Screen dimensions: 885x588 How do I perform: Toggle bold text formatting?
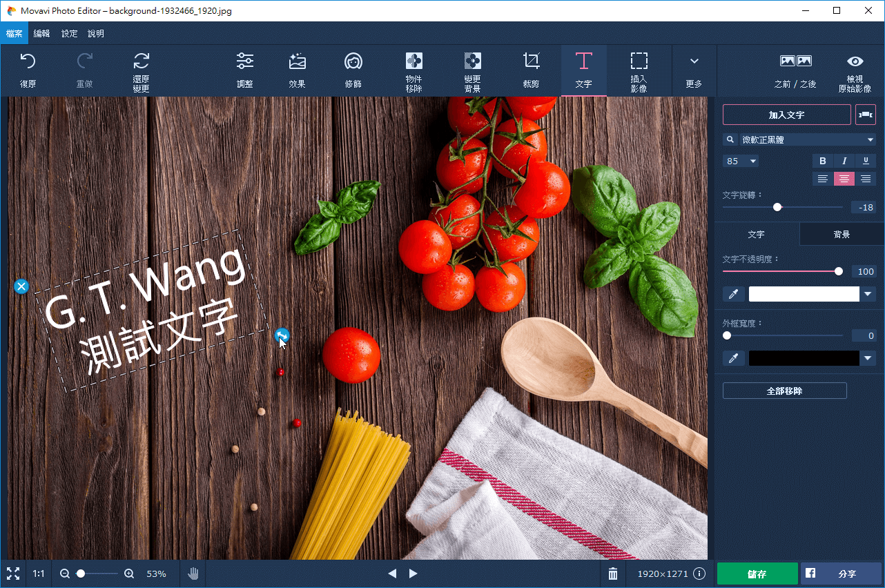coord(822,161)
